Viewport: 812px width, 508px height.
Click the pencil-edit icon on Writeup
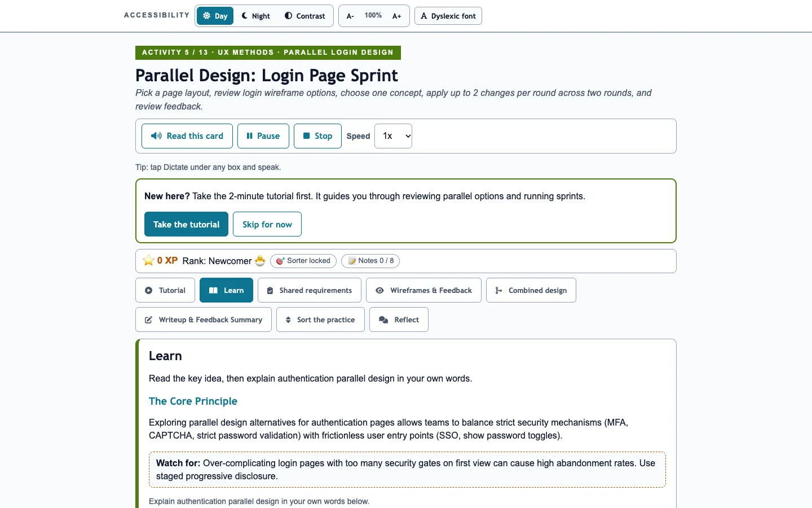148,319
